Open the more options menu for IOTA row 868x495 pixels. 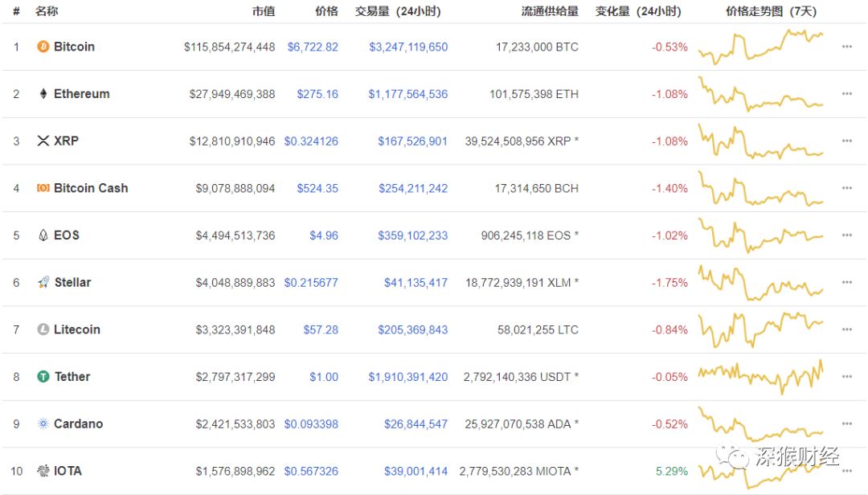click(x=847, y=471)
